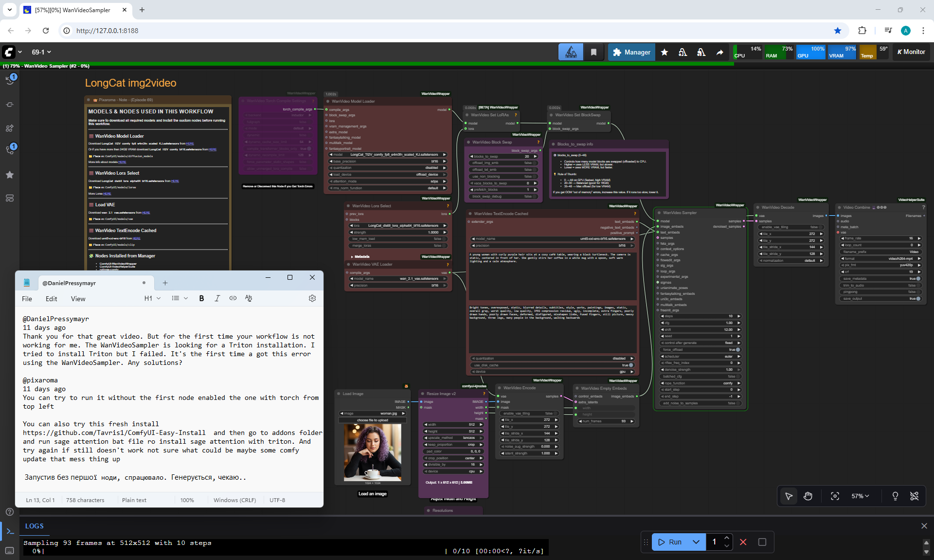Toggle link visibility icon in canvas toolbar
Image resolution: width=934 pixels, height=560 pixels.
[x=914, y=496]
